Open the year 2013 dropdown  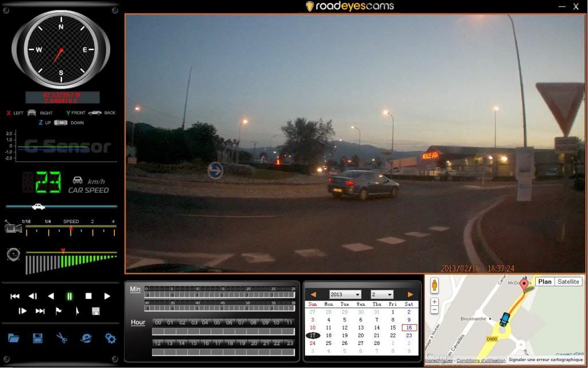click(345, 294)
